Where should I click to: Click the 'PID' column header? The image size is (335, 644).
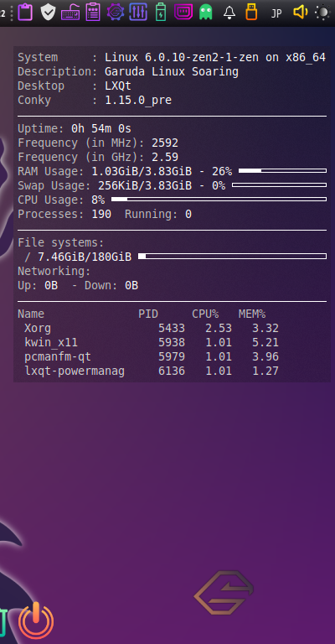click(148, 314)
